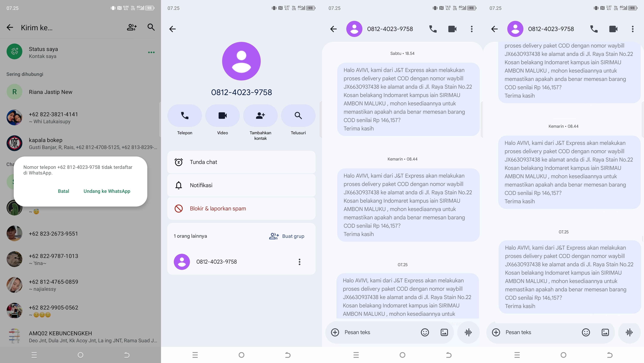This screenshot has width=644, height=363.
Task: Open three-dot menu beside participant 0812-4023-9758
Action: [x=299, y=262]
